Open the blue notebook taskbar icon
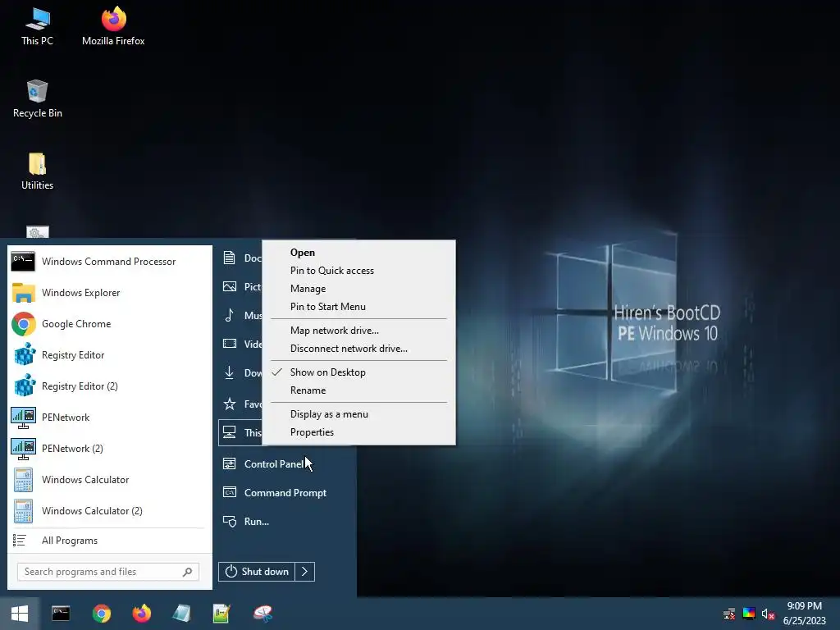This screenshot has height=630, width=840. [x=181, y=614]
